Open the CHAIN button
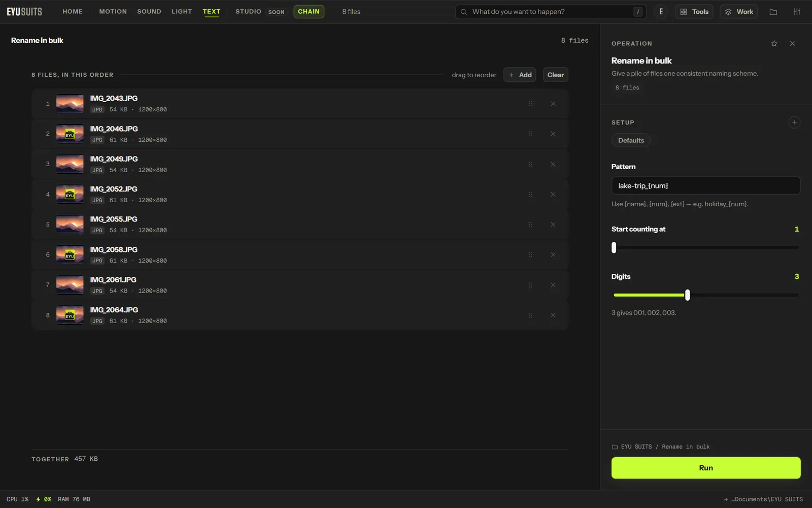 [x=309, y=12]
